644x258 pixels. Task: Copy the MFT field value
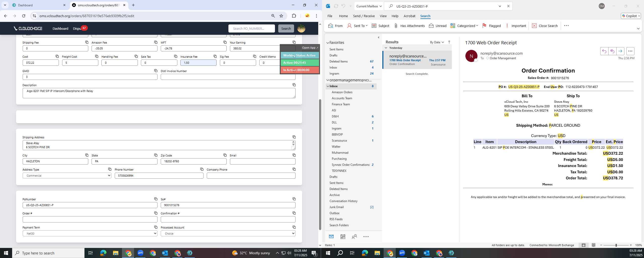tap(225, 42)
